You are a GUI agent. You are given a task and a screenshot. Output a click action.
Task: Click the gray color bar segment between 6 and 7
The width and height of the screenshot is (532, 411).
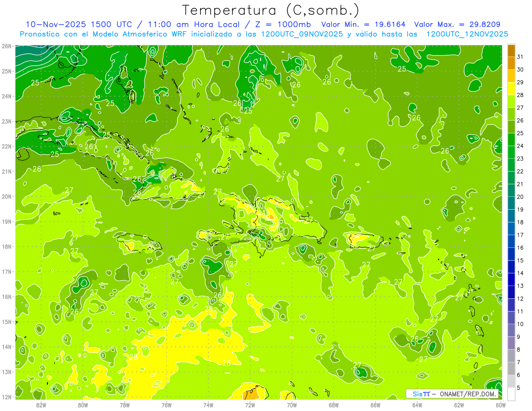511,369
